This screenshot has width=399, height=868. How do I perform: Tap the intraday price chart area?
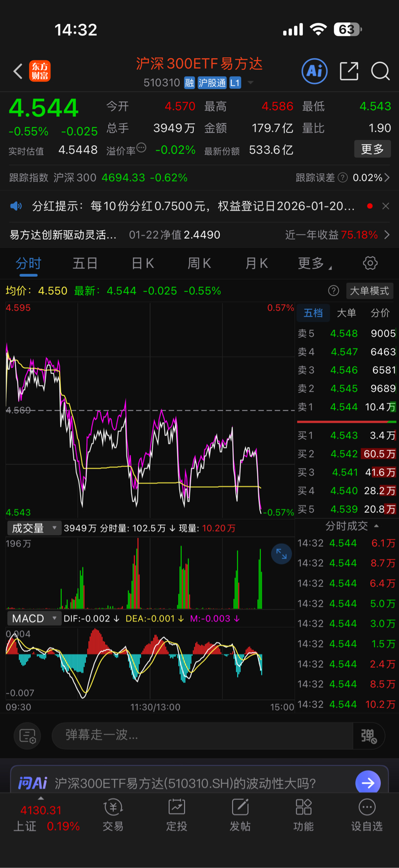click(150, 410)
